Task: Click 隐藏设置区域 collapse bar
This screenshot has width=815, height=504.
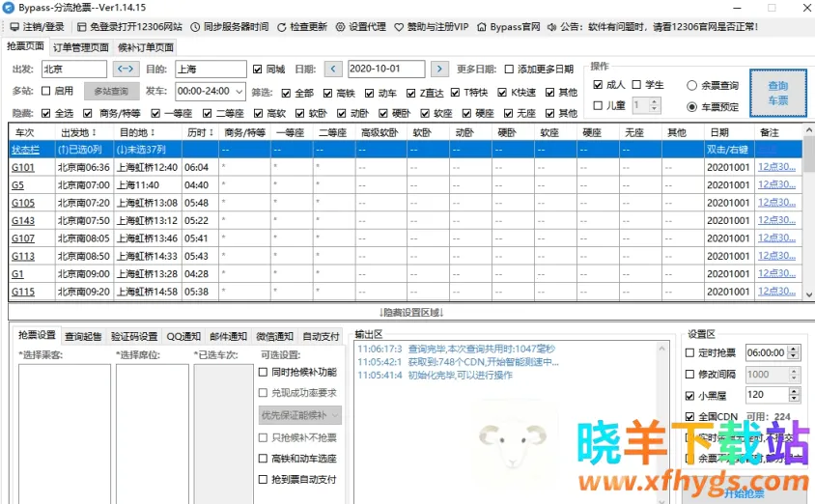Action: [x=410, y=312]
